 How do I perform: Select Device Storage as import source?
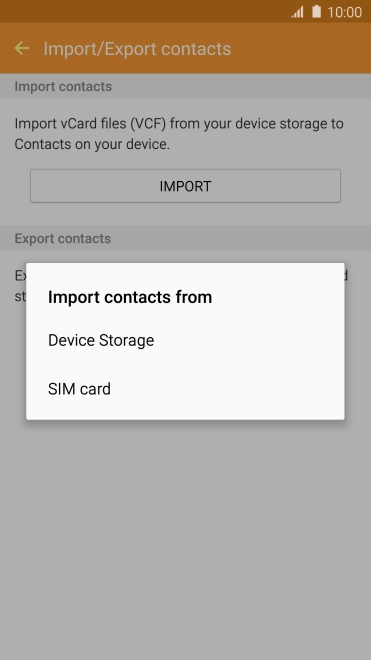click(185, 340)
